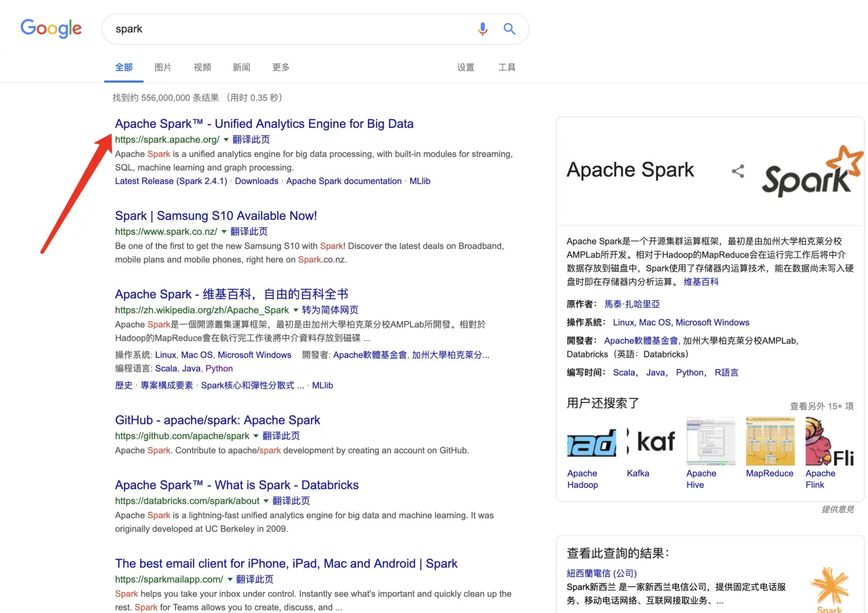Click Microsoft Windows in knowledge panel
868x613 pixels.
point(712,323)
